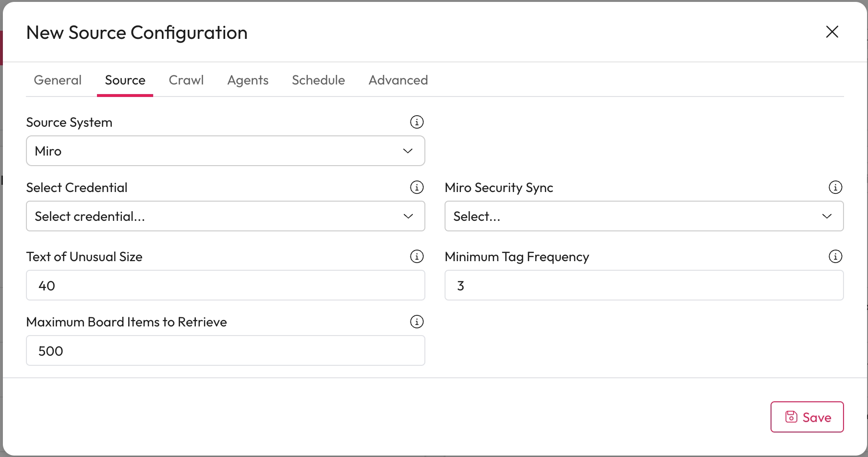
Task: Open info tooltip for Text of Unusual Size
Action: [x=417, y=256]
